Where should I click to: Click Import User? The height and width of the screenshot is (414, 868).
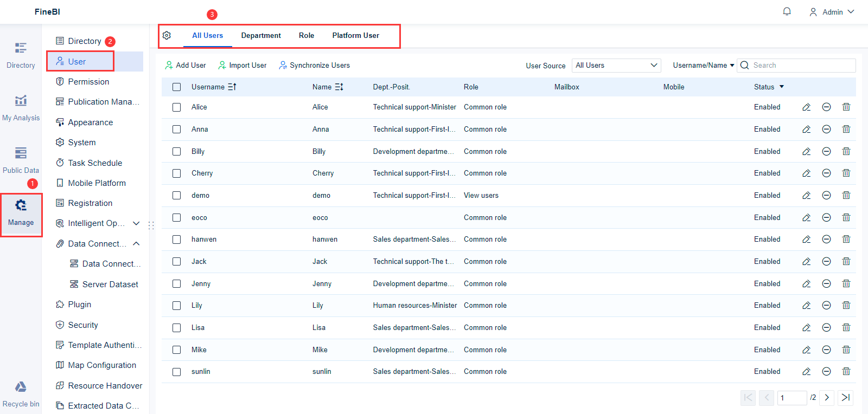242,65
